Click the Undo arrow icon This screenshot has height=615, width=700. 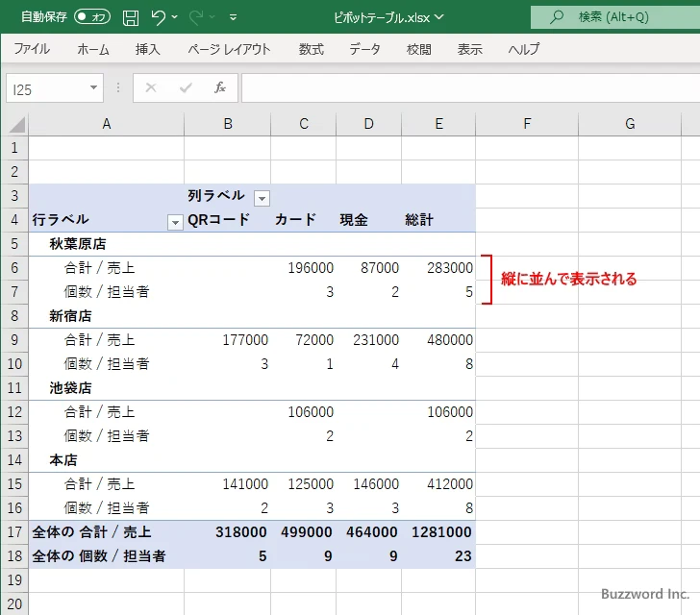(159, 17)
